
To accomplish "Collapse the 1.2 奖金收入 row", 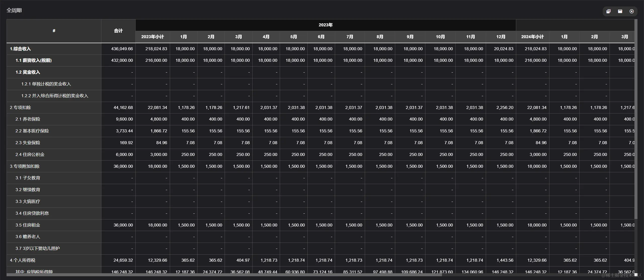I will click(x=28, y=72).
